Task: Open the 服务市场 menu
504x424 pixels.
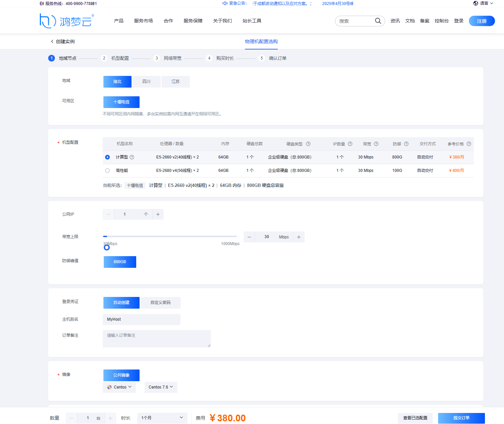Action: [143, 21]
